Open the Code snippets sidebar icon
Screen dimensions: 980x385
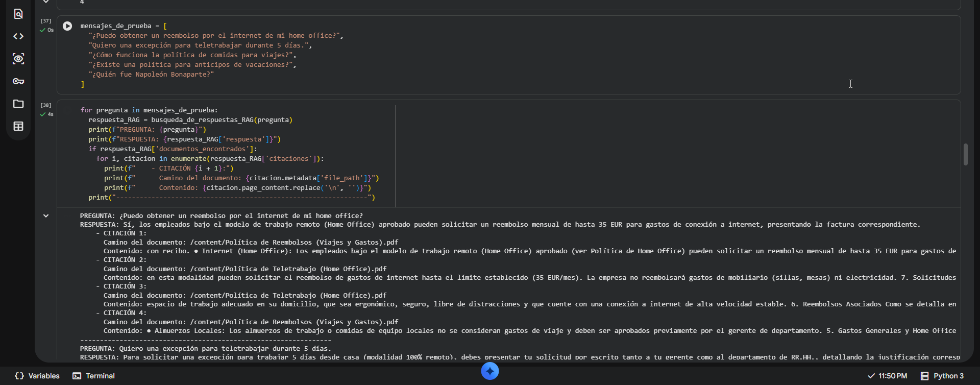tap(18, 36)
